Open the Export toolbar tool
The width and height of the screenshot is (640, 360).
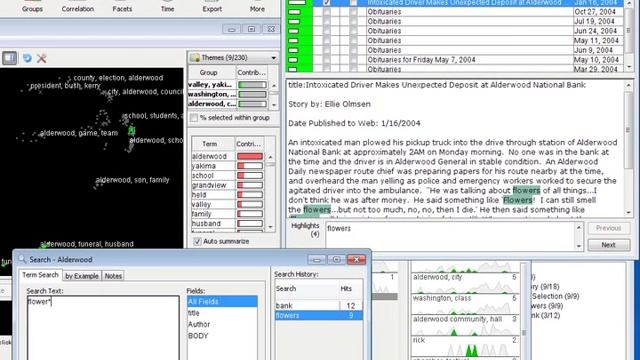[212, 7]
